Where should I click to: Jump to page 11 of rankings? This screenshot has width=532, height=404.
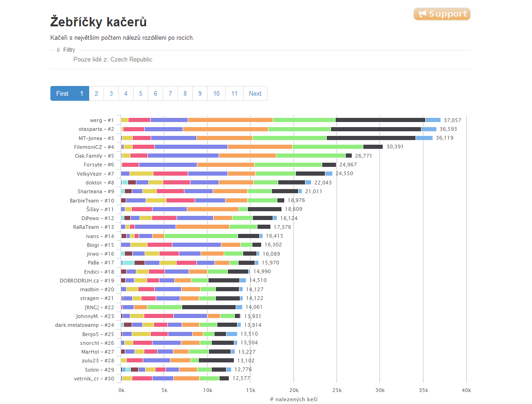tap(234, 94)
